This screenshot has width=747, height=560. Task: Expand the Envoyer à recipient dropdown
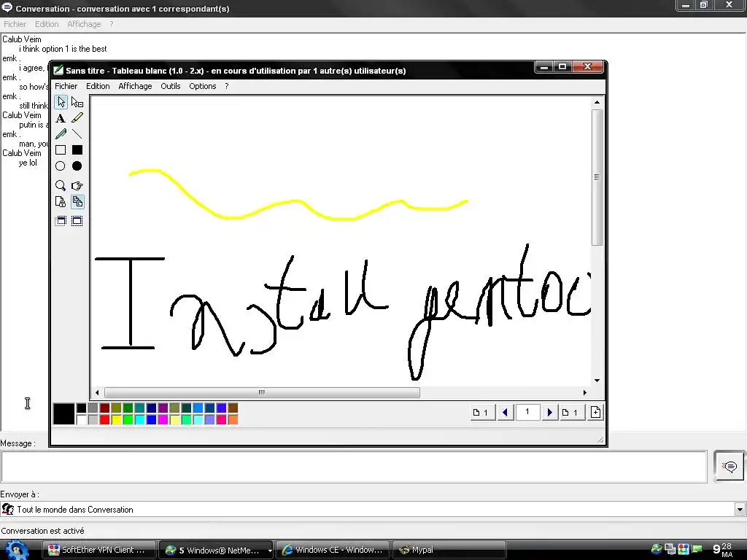click(x=740, y=510)
